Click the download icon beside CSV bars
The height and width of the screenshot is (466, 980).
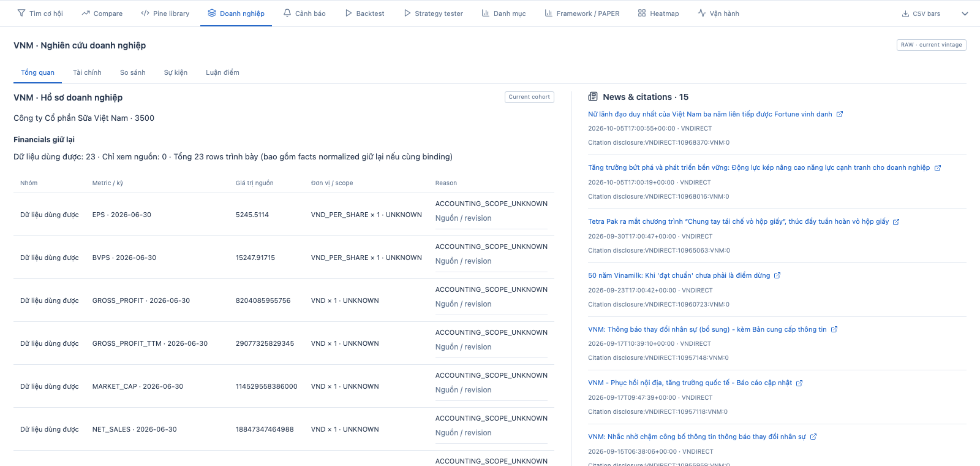point(905,13)
